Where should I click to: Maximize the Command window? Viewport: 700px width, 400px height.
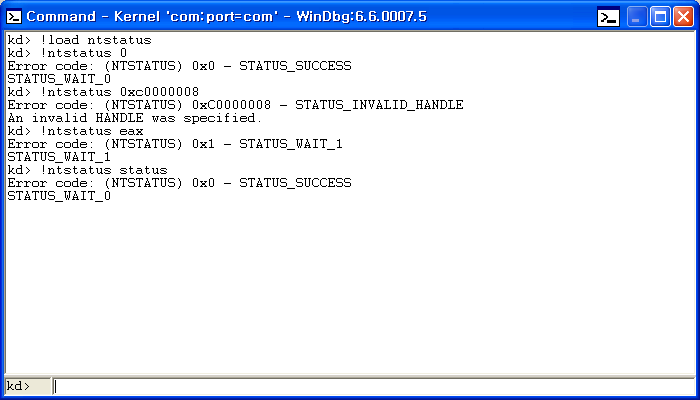(x=658, y=16)
